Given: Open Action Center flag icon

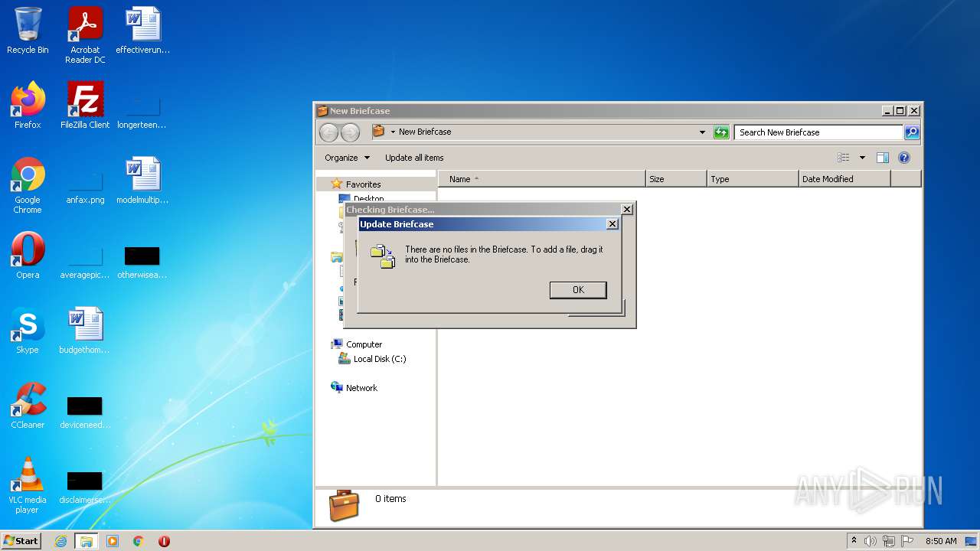Looking at the screenshot, I should 907,541.
